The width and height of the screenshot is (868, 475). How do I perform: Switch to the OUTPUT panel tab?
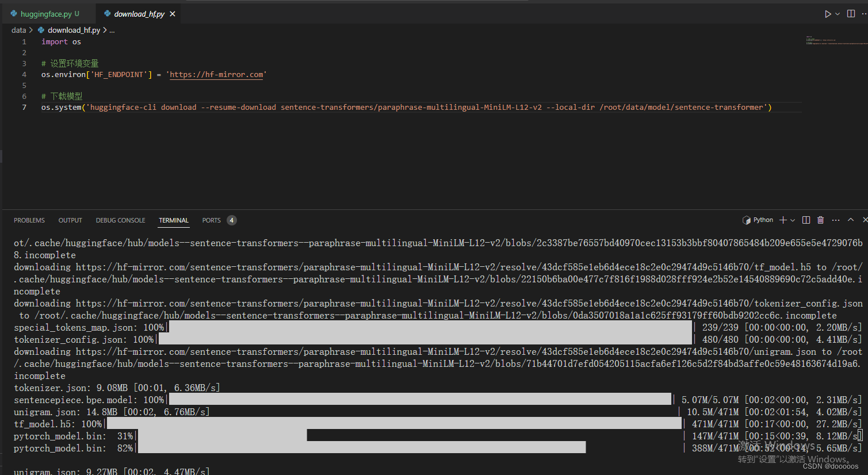pyautogui.click(x=70, y=220)
